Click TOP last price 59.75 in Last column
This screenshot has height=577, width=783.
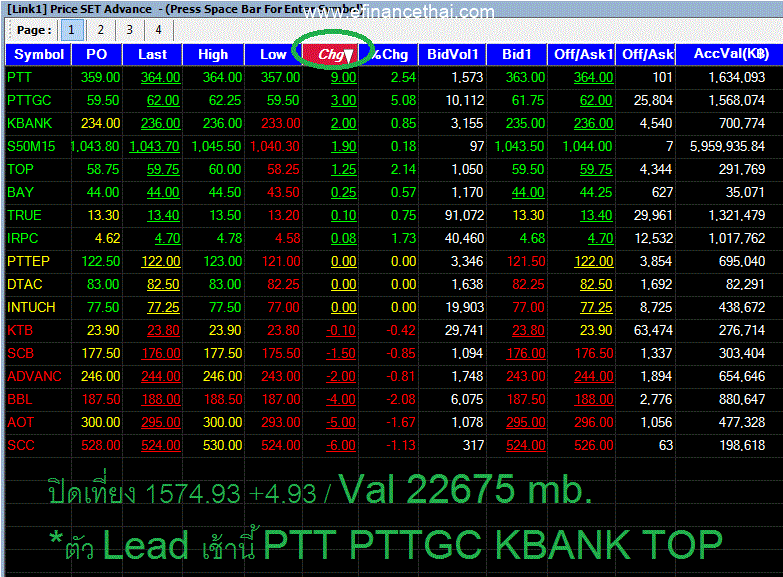(x=163, y=169)
